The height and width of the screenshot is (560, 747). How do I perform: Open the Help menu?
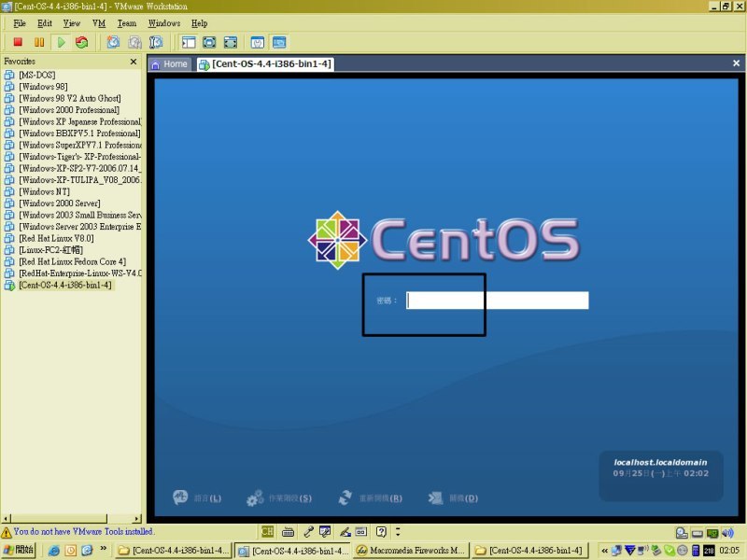200,22
